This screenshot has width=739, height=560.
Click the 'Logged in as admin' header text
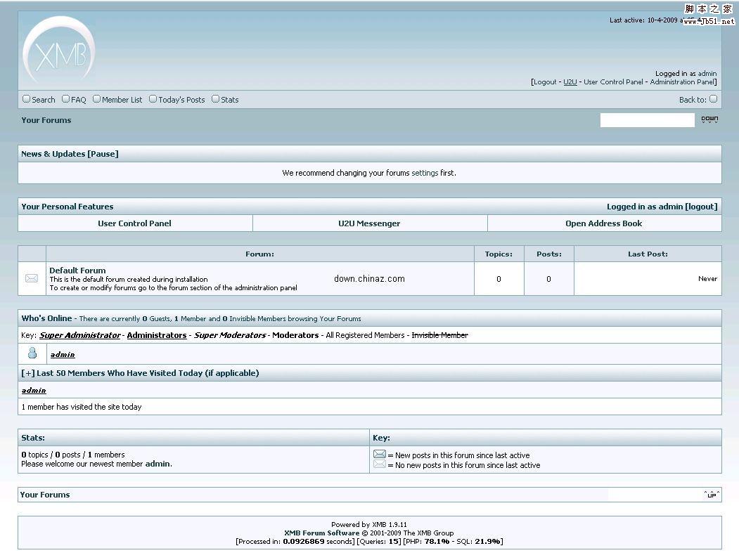pyautogui.click(x=686, y=74)
